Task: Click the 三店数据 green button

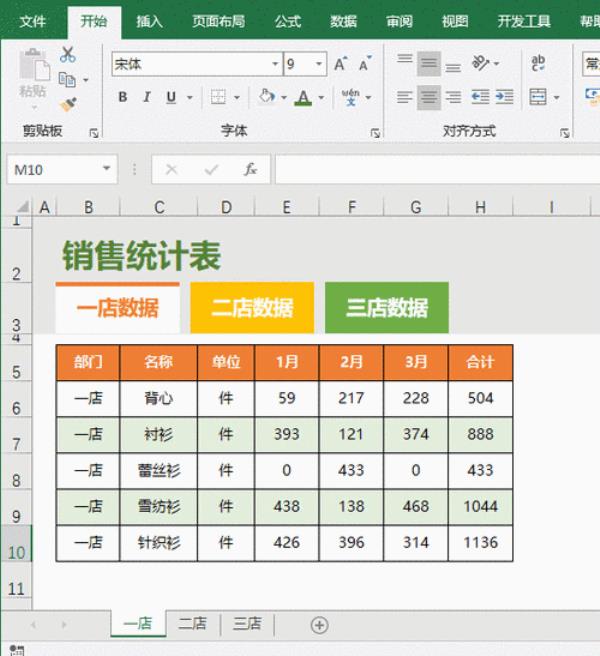Action: [387, 308]
